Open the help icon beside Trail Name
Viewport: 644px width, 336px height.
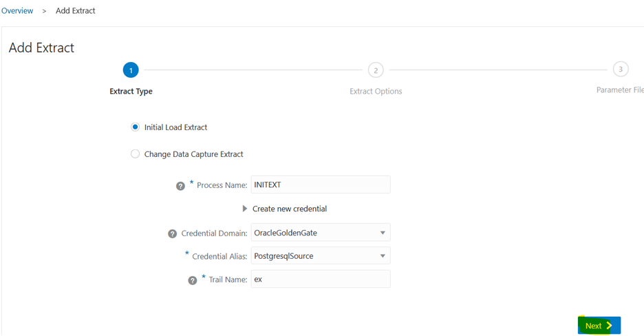pos(193,280)
